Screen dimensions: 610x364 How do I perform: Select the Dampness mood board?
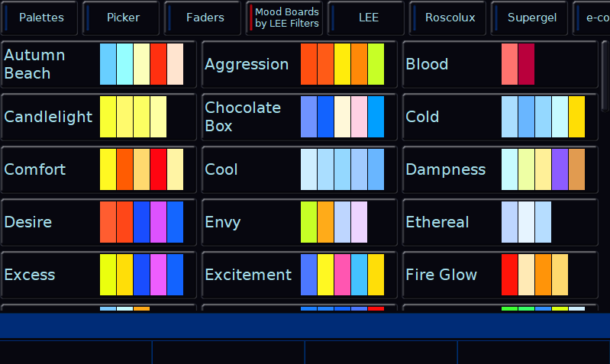tap(500, 169)
